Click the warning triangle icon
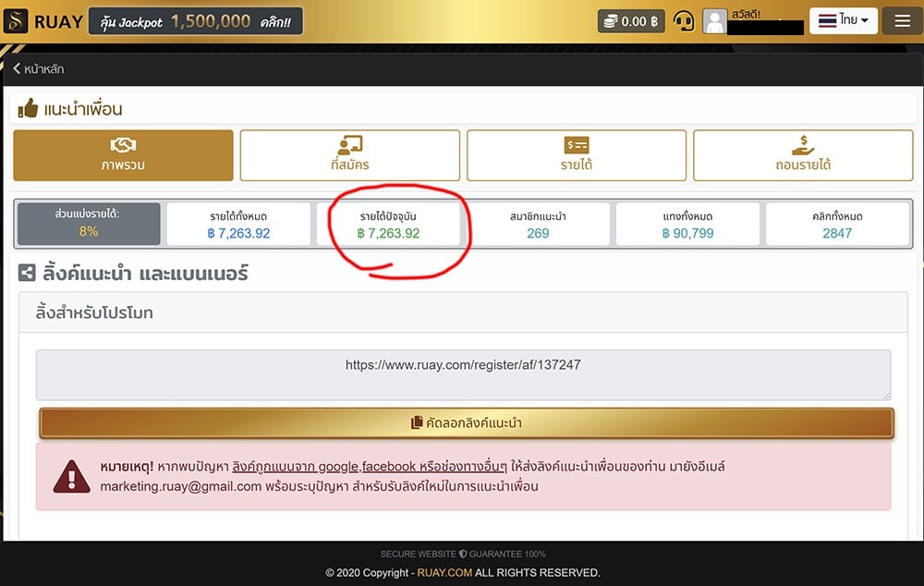924x586 pixels. (x=71, y=476)
